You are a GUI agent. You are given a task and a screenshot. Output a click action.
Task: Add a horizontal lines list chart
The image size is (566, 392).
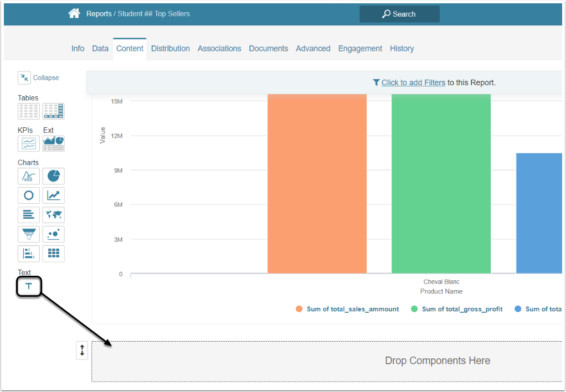(x=28, y=215)
